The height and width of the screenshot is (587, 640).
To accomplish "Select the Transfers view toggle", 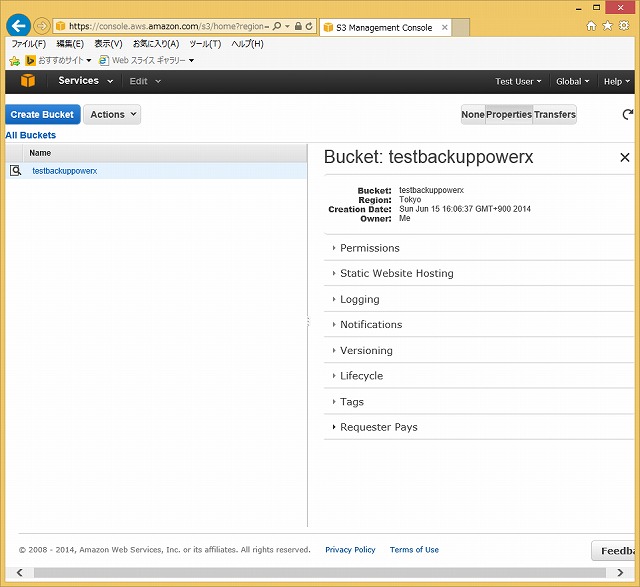I will [x=555, y=115].
